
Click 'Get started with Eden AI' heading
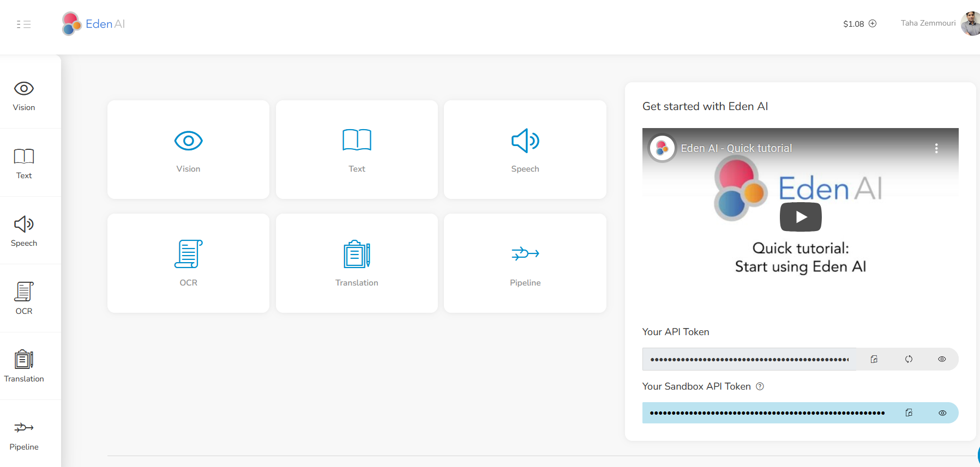(x=705, y=106)
